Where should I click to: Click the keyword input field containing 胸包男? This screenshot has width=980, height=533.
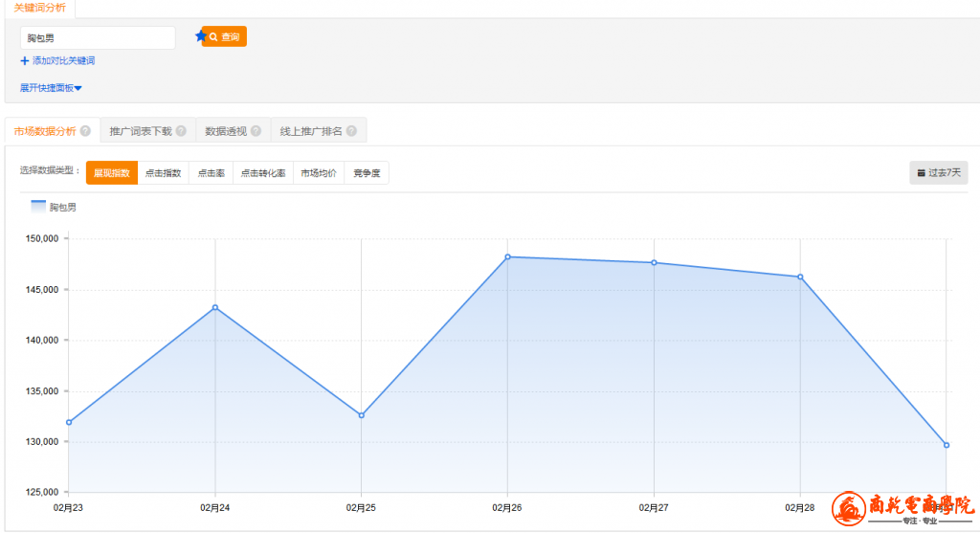pos(97,37)
